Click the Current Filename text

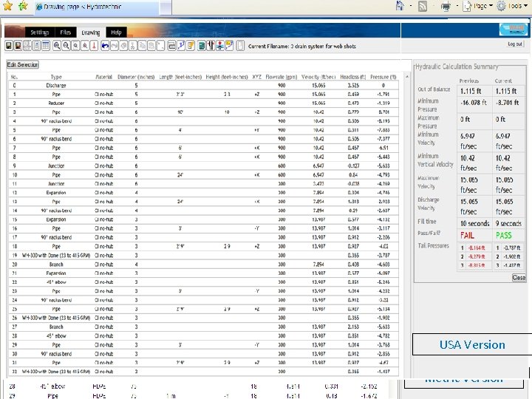coord(302,46)
